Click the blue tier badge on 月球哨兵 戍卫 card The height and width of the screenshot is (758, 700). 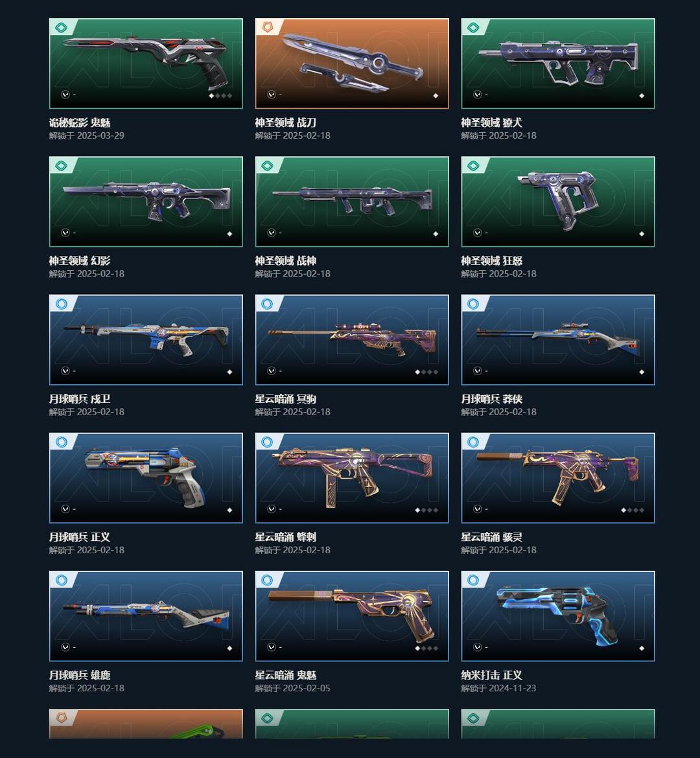[x=61, y=304]
